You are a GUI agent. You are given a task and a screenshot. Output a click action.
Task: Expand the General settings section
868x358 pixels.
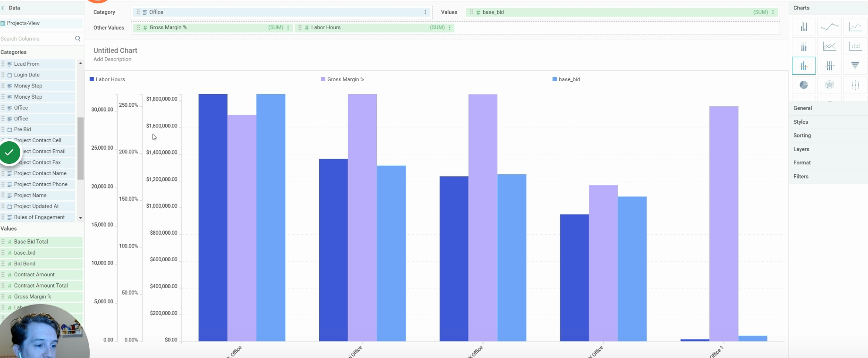coord(828,108)
